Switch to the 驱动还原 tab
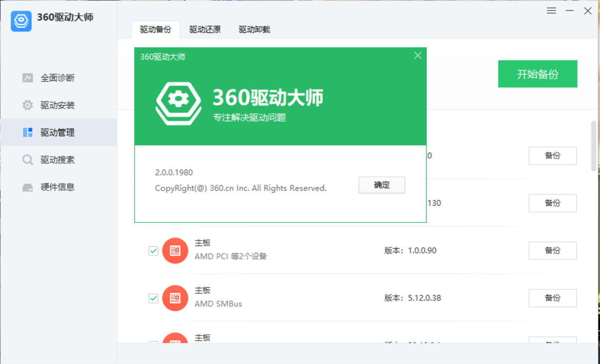The height and width of the screenshot is (364, 600). tap(205, 29)
